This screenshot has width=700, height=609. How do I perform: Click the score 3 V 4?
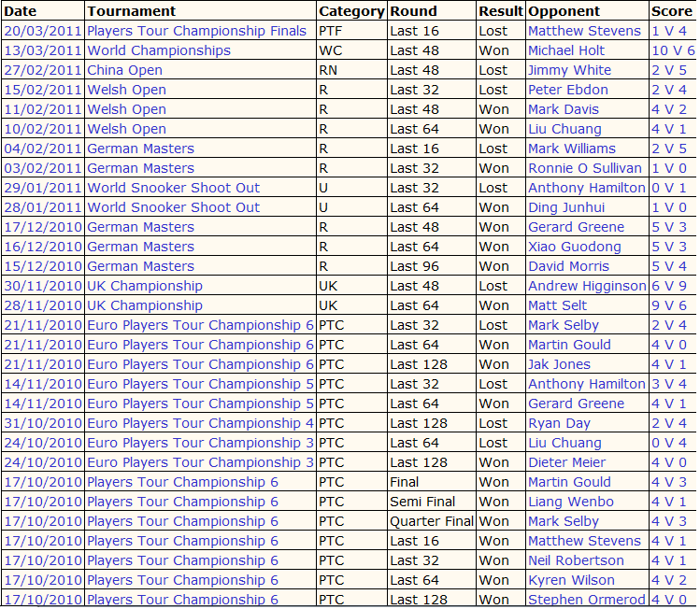(669, 384)
